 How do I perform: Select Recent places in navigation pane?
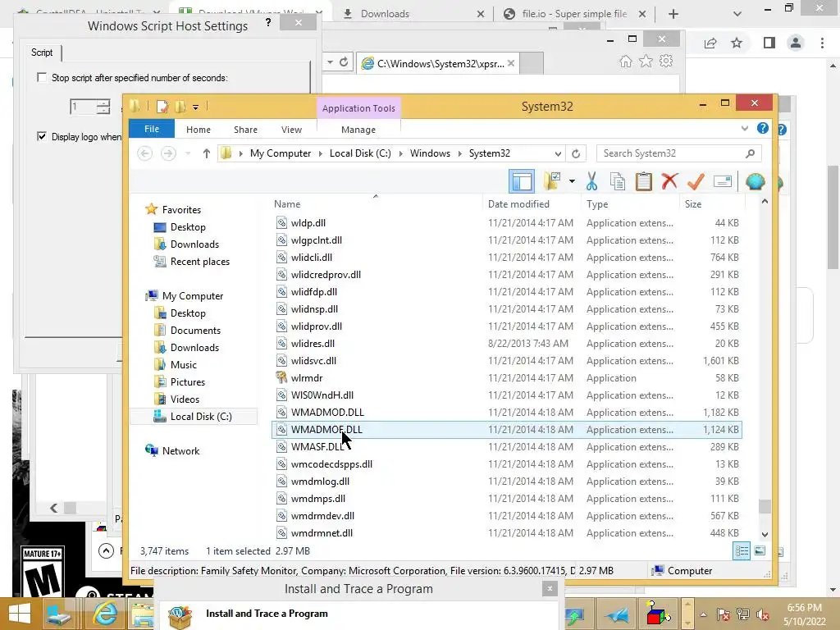point(200,262)
